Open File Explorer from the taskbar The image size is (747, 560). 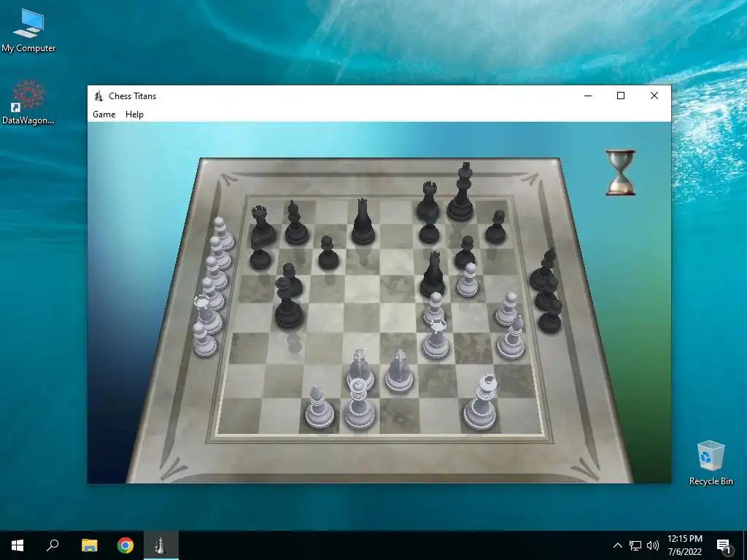coord(89,545)
